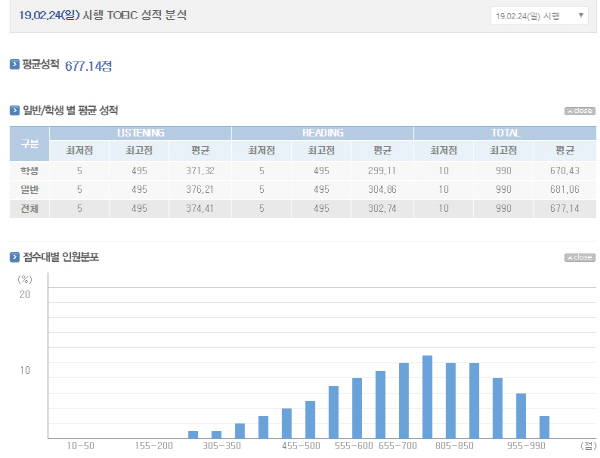Open the 19.02.24(일) 시행 date dropdown
The height and width of the screenshot is (458, 600).
pyautogui.click(x=539, y=16)
